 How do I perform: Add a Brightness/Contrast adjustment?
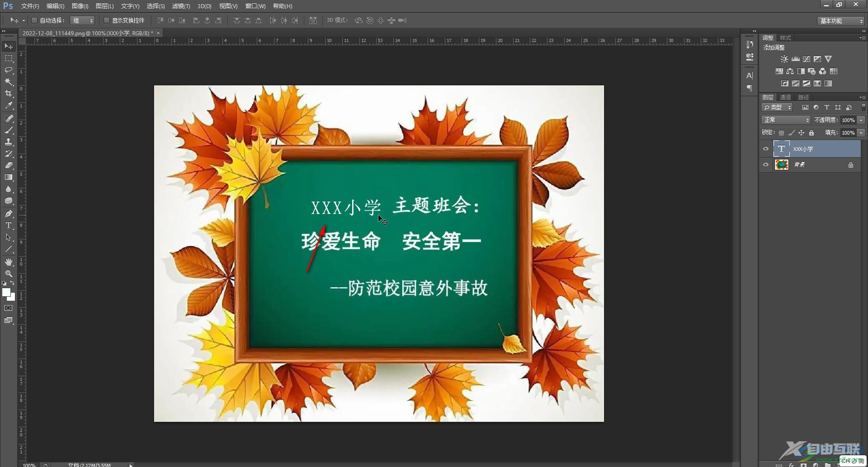coord(784,59)
